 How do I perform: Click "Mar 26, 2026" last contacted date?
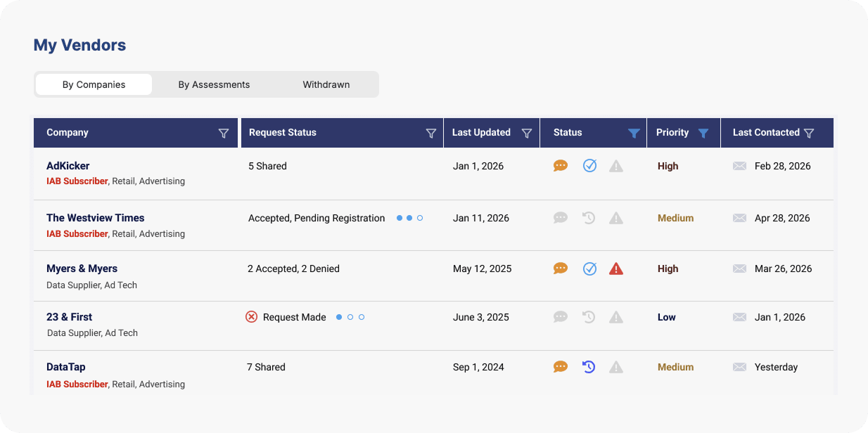[784, 269]
